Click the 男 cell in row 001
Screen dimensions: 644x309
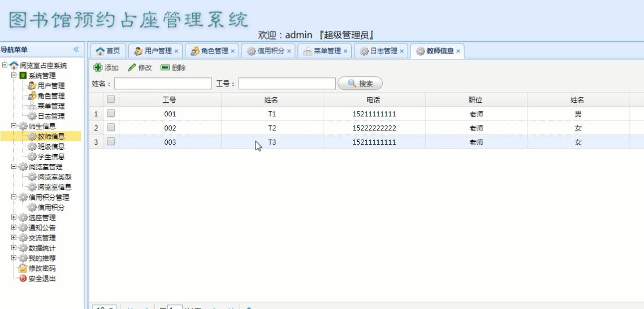(x=578, y=114)
